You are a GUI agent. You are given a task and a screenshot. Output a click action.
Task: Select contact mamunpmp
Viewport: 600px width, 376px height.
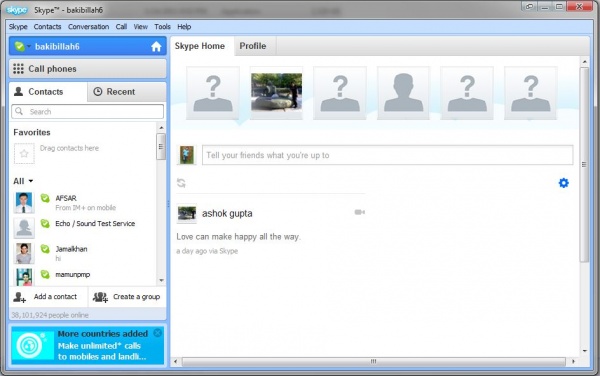pyautogui.click(x=84, y=277)
